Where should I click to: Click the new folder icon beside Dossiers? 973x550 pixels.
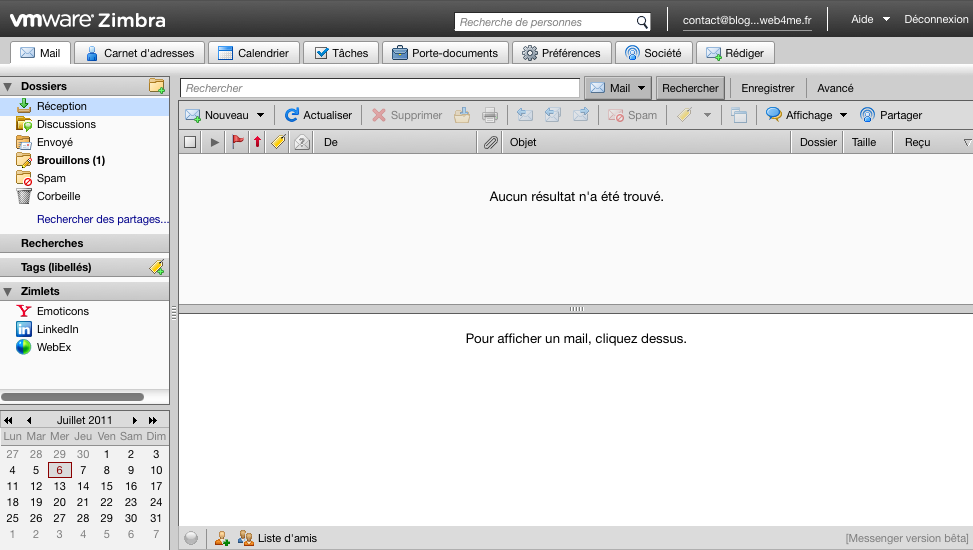tap(156, 86)
